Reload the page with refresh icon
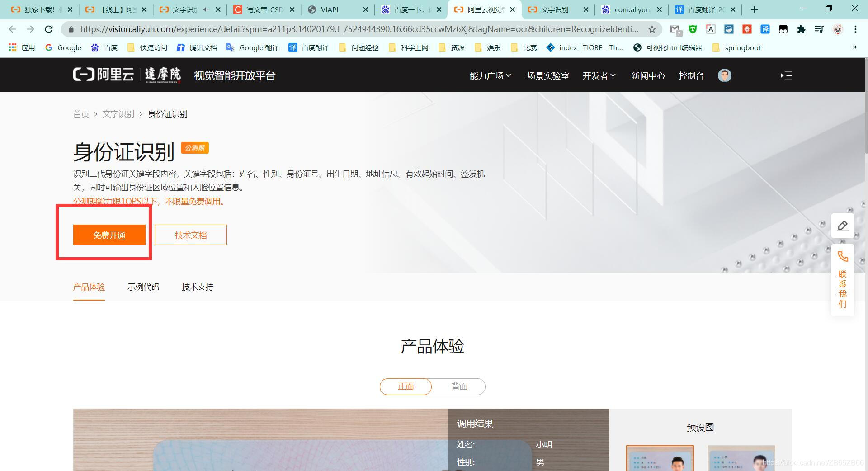Viewport: 868px width, 471px height. tap(48, 29)
